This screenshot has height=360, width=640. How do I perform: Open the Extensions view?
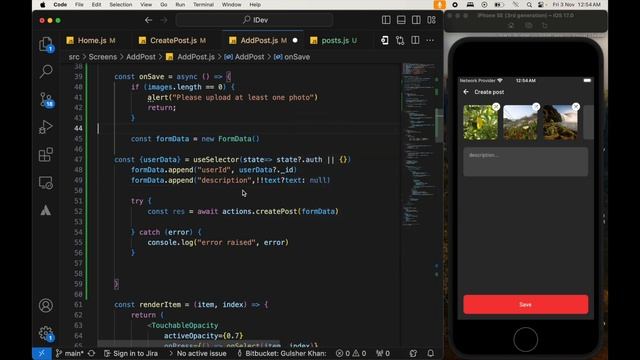pos(46,155)
